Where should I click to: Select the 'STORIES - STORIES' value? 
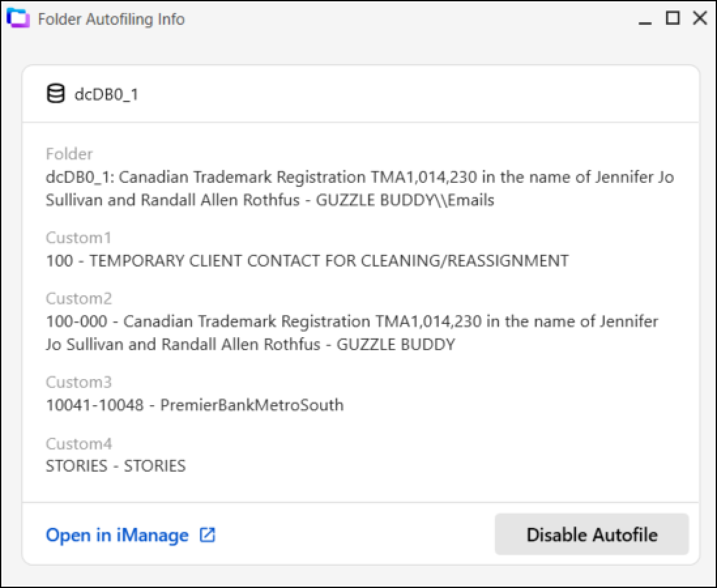pyautogui.click(x=116, y=466)
